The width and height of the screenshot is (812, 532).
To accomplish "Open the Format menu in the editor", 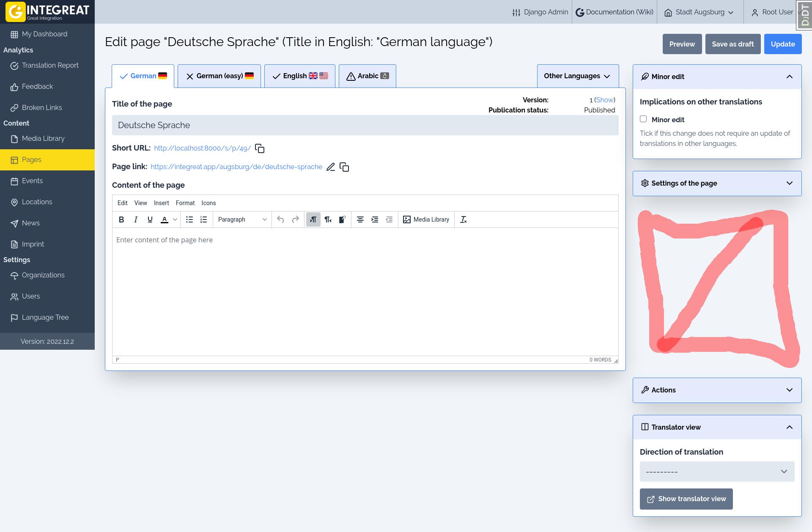I will click(x=185, y=203).
